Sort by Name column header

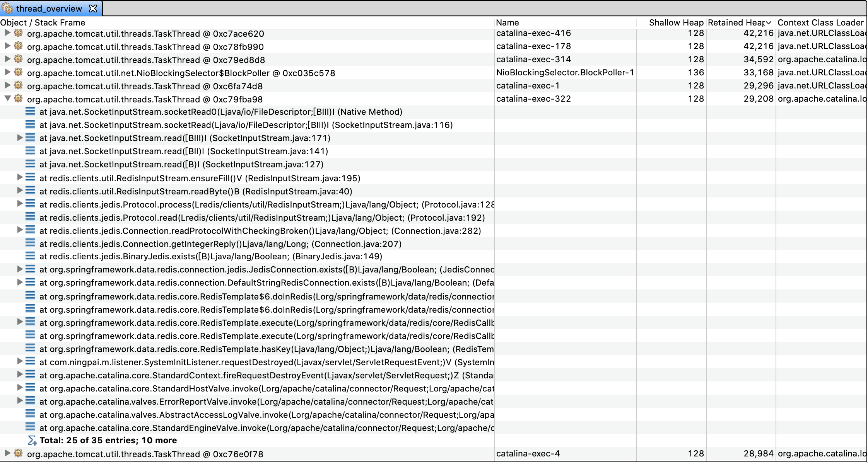(x=565, y=22)
